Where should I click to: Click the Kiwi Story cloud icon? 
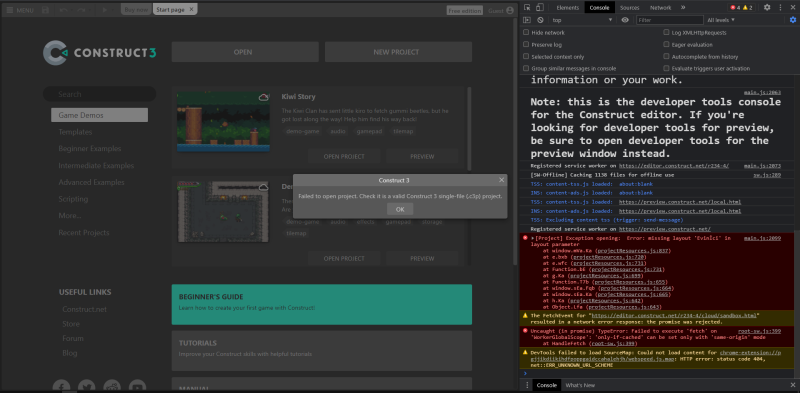[x=264, y=97]
